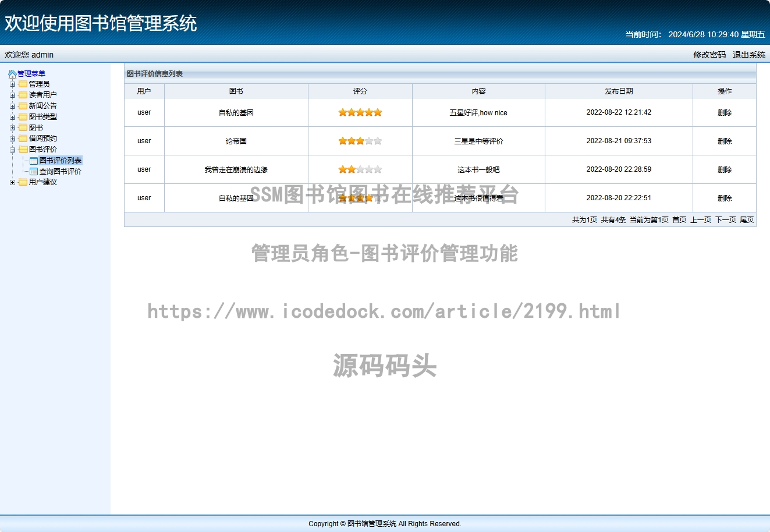The width and height of the screenshot is (770, 532).
Task: Click the 操作 column header
Action: coord(725,91)
